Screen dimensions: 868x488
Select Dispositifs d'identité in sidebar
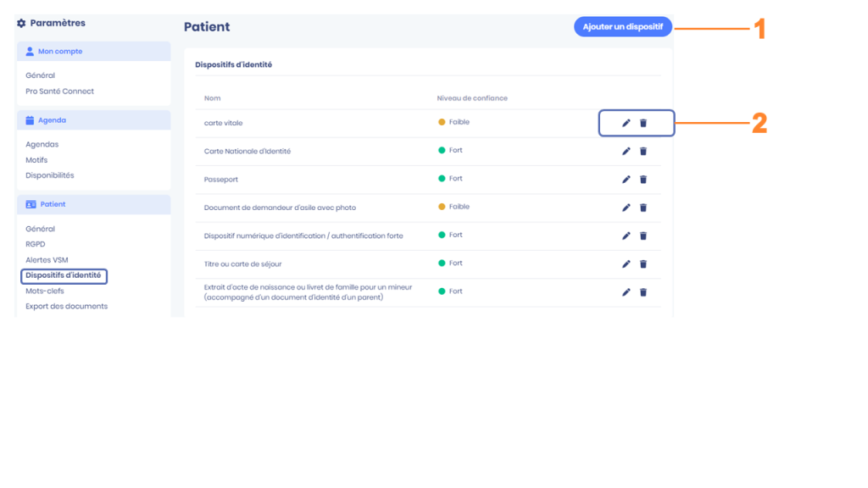64,275
